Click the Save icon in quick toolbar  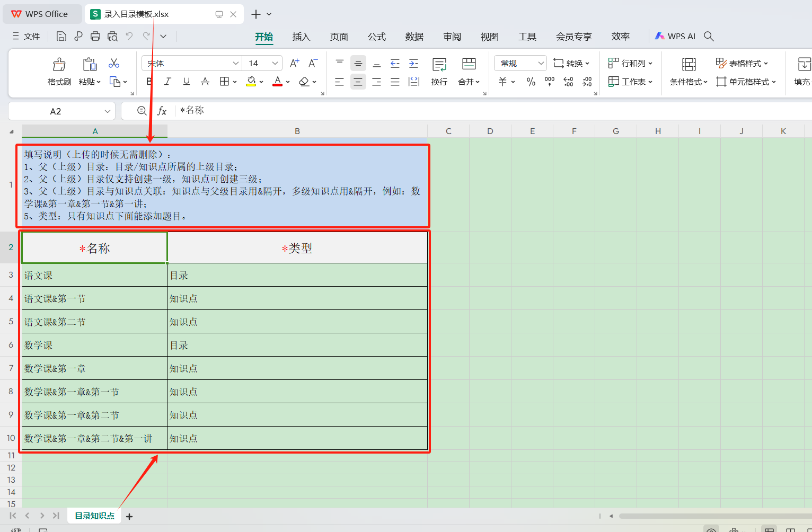tap(61, 36)
